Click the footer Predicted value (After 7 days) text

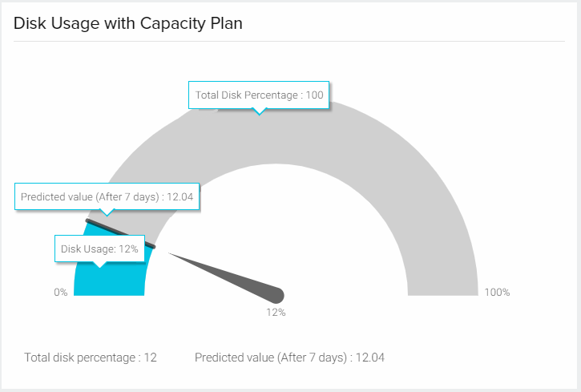click(289, 358)
